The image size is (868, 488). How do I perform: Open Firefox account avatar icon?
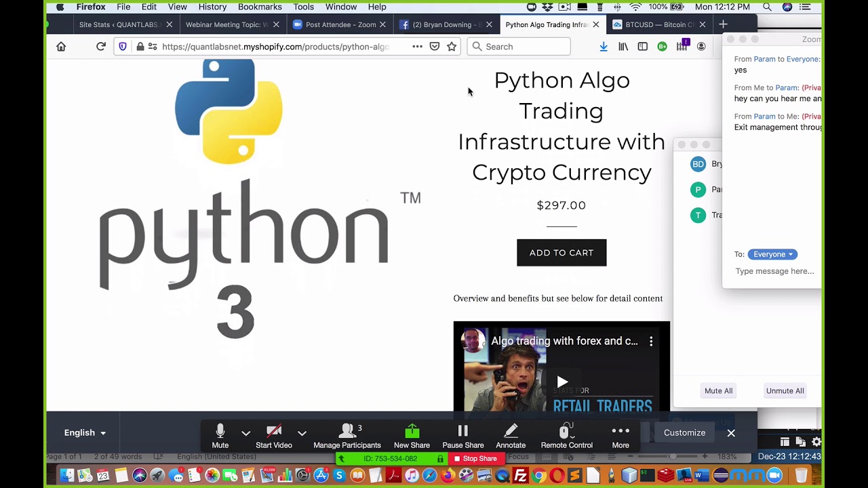pyautogui.click(x=701, y=47)
